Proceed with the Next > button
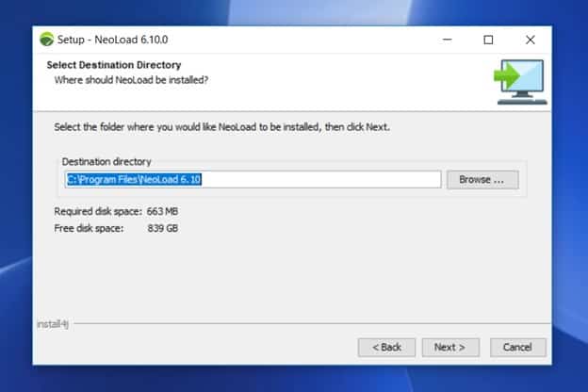Screen dimensions: 588x392 (x=450, y=348)
